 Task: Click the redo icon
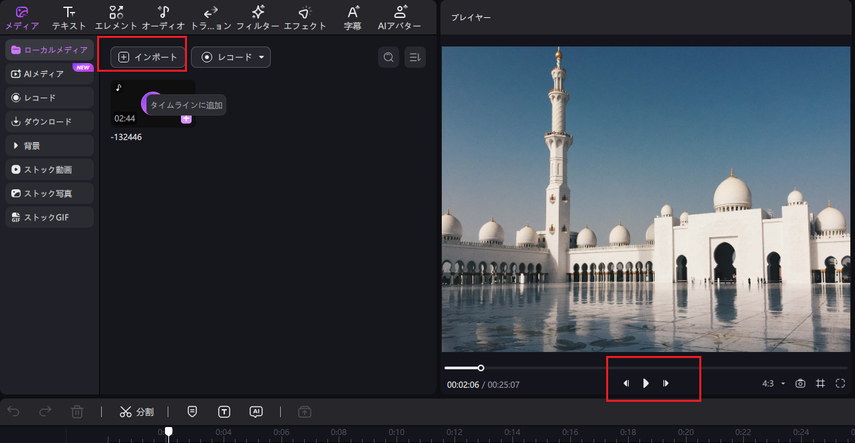[45, 412]
